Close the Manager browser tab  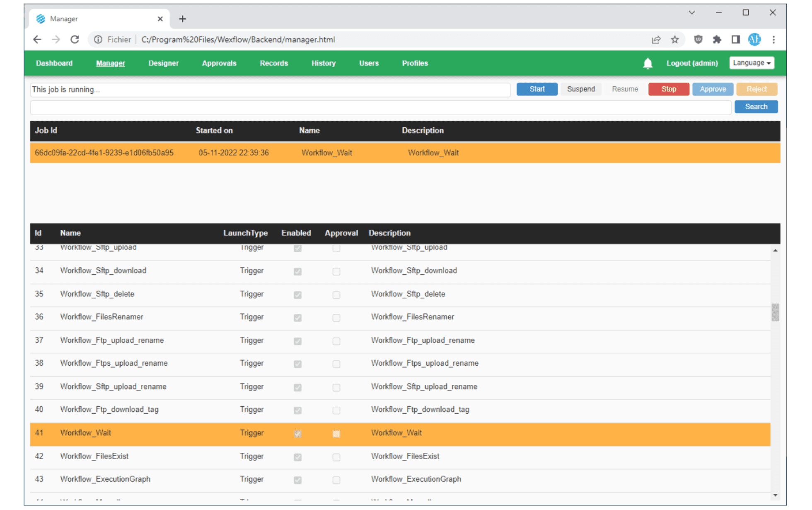tap(160, 19)
